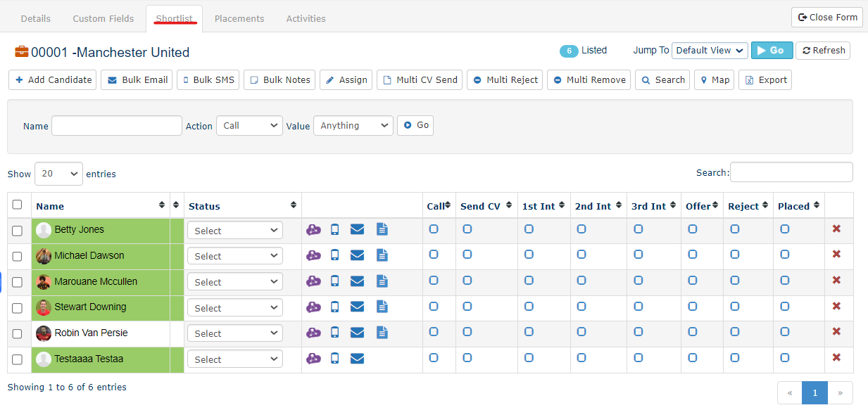Viewport: 868px width, 410px height.
Task: Tick the Placed checkbox for Robin Van Persie
Action: tap(785, 331)
